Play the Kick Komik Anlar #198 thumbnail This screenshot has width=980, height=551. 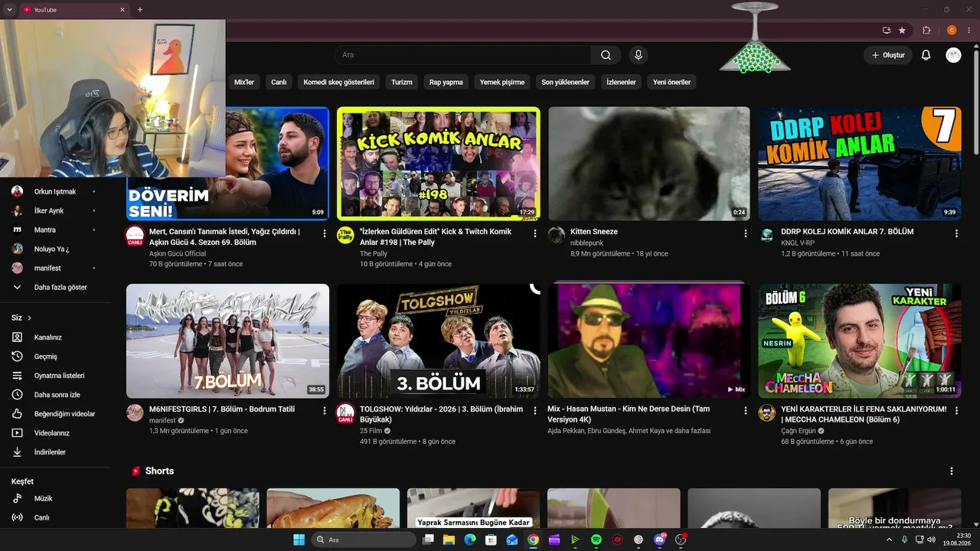pyautogui.click(x=438, y=164)
